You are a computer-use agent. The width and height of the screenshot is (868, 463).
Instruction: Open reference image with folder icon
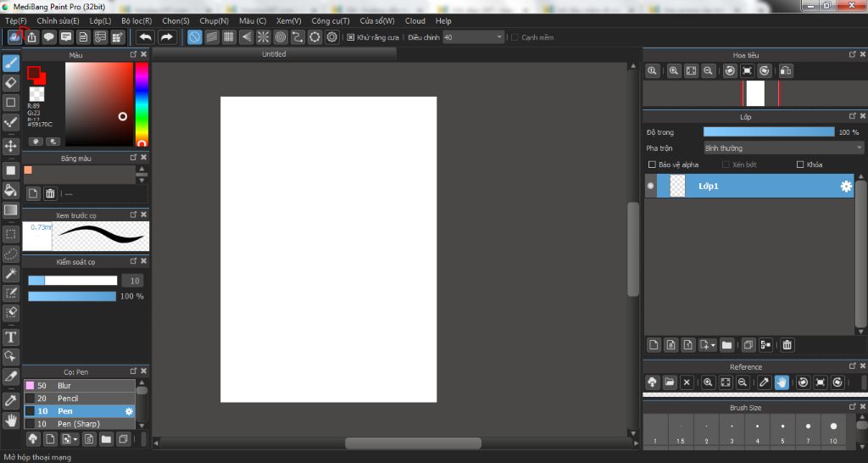pyautogui.click(x=670, y=382)
